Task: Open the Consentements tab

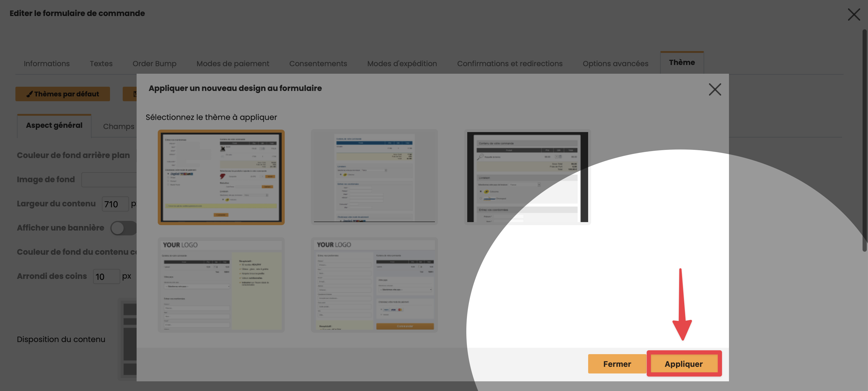Action: (x=318, y=63)
